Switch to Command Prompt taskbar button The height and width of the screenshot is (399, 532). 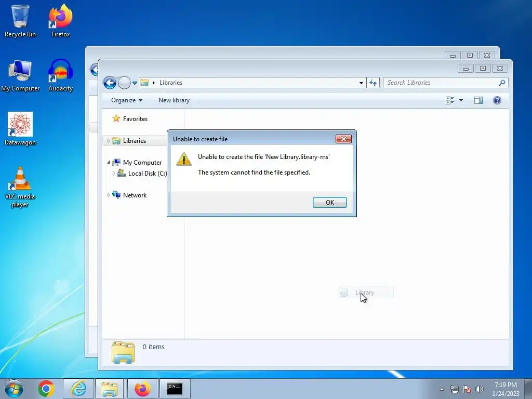pyautogui.click(x=175, y=389)
